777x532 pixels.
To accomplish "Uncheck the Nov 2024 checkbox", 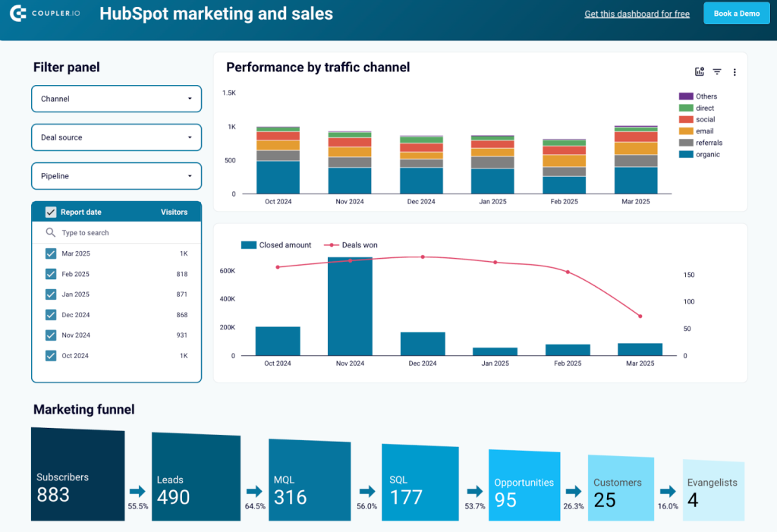I will coord(51,335).
